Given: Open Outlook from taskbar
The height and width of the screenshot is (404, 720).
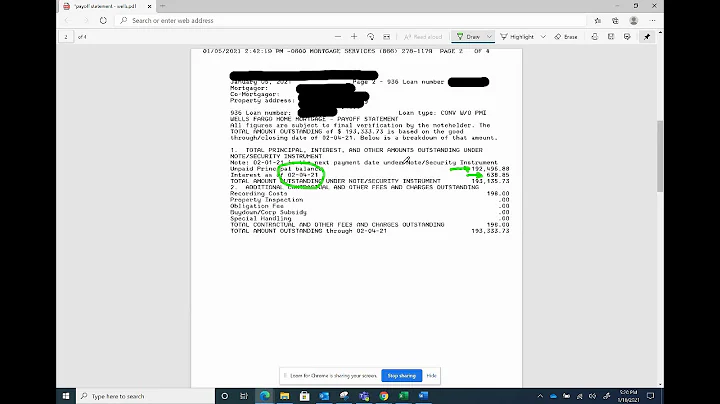Looking at the screenshot, I should pyautogui.click(x=324, y=396).
